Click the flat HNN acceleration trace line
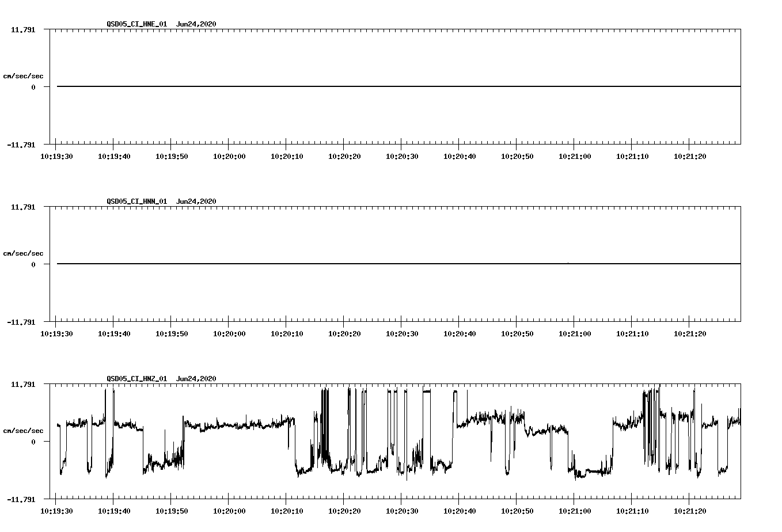 (x=398, y=264)
